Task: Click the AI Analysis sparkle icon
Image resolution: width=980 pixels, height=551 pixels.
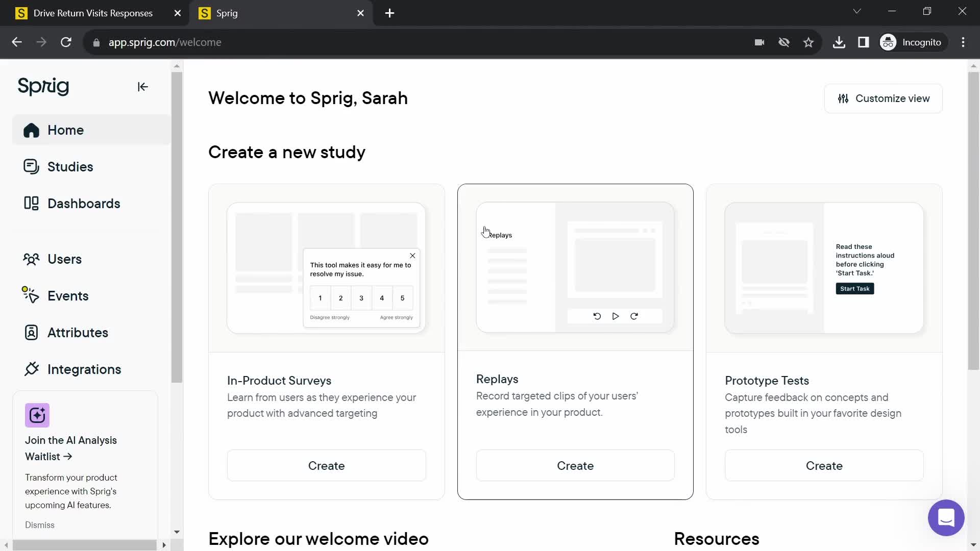Action: tap(37, 415)
